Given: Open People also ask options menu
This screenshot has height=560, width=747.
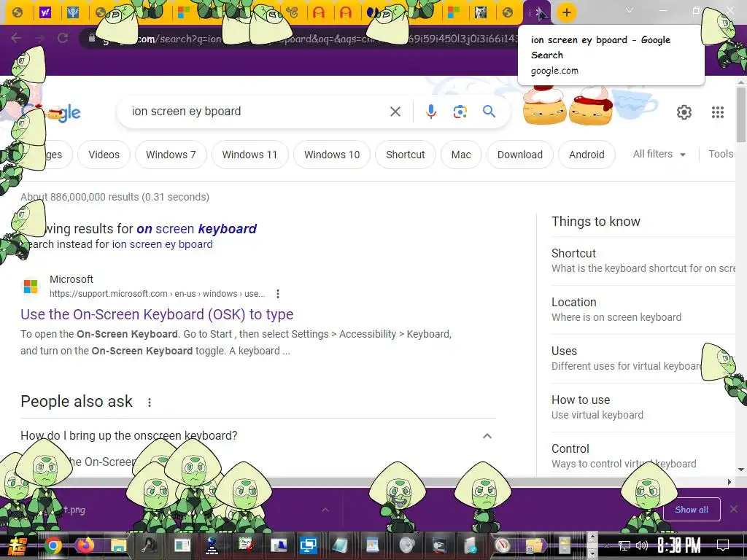Looking at the screenshot, I should click(150, 402).
